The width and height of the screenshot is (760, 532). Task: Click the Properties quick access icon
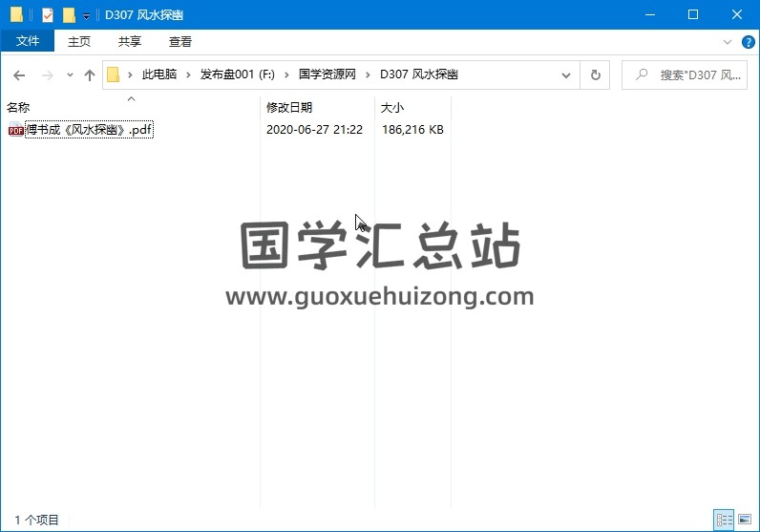tap(47, 15)
